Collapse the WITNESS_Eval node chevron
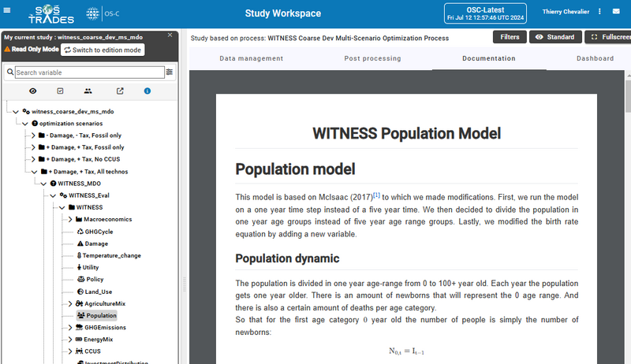The height and width of the screenshot is (364, 631). tap(53, 195)
